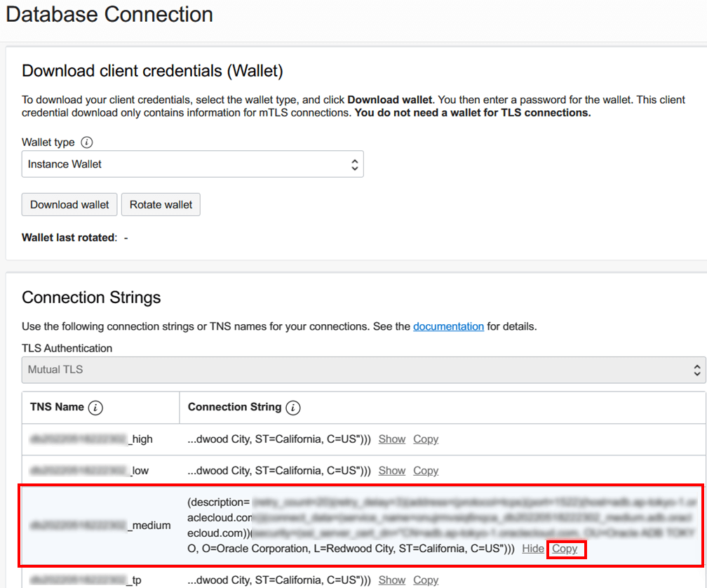Open the TLS Authentication dropdown

(x=363, y=369)
